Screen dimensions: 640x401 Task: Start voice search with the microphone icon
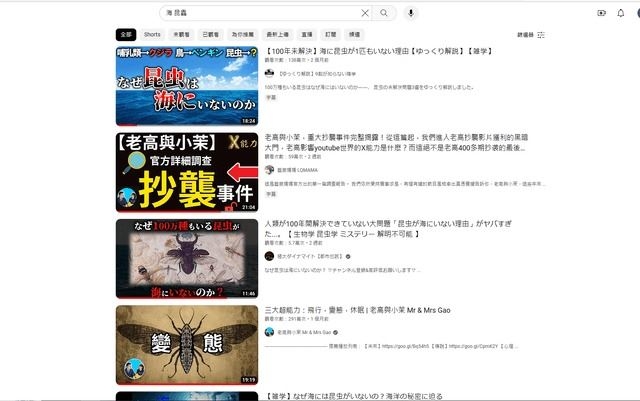tap(411, 13)
